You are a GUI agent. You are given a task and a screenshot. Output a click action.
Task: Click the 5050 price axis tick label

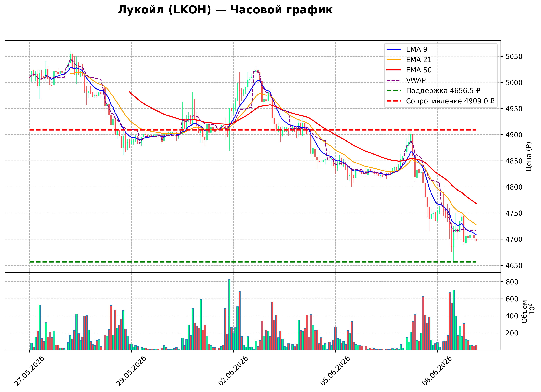pos(514,57)
